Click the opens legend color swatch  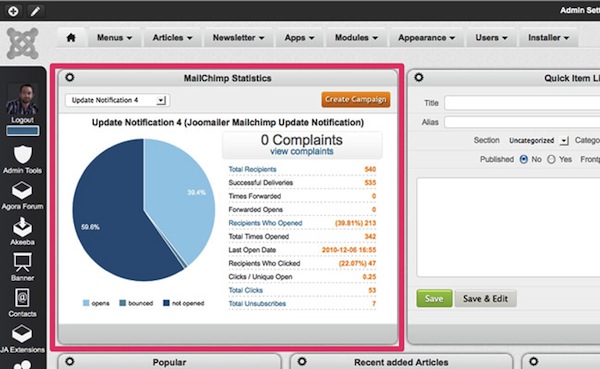pyautogui.click(x=86, y=303)
